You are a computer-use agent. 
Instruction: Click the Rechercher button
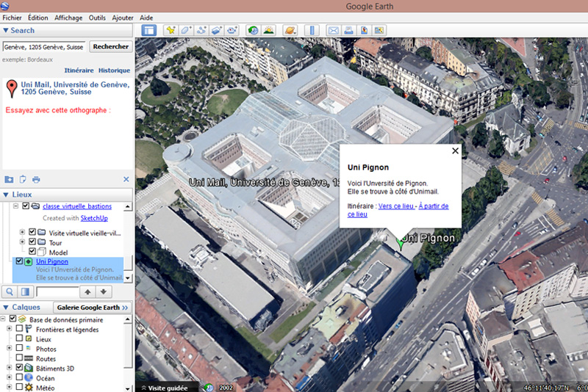tap(110, 46)
